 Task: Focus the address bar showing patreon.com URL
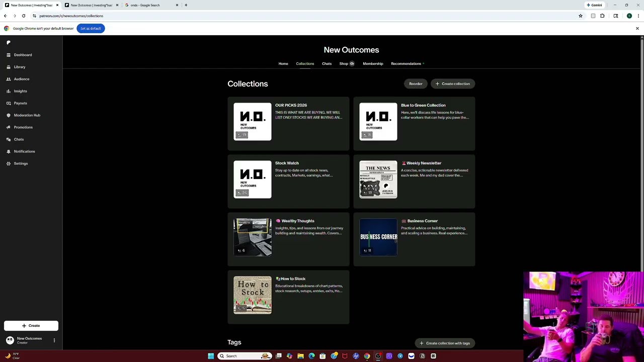pyautogui.click(x=302, y=16)
